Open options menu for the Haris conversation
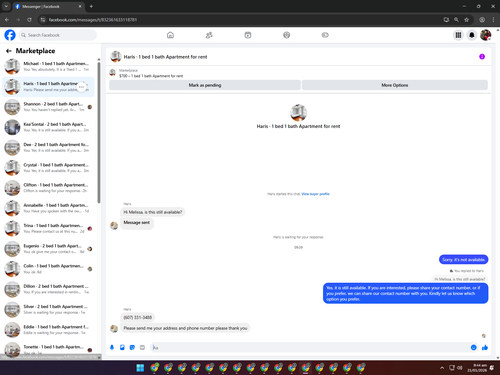This screenshot has width=500, height=375. click(82, 87)
